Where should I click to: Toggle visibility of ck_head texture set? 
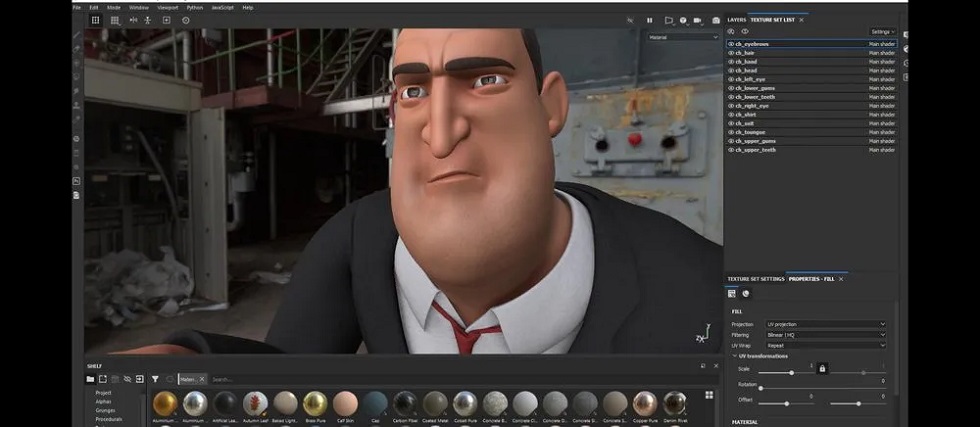pyautogui.click(x=731, y=71)
